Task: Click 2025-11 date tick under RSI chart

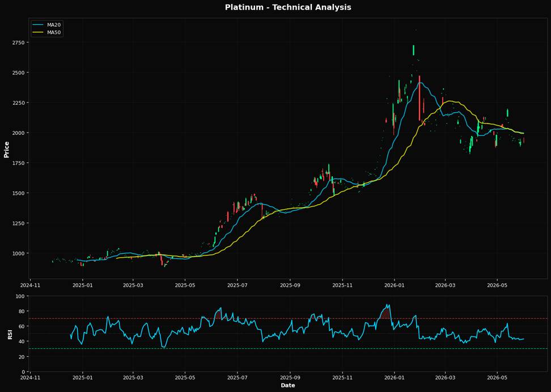Action: (342, 378)
